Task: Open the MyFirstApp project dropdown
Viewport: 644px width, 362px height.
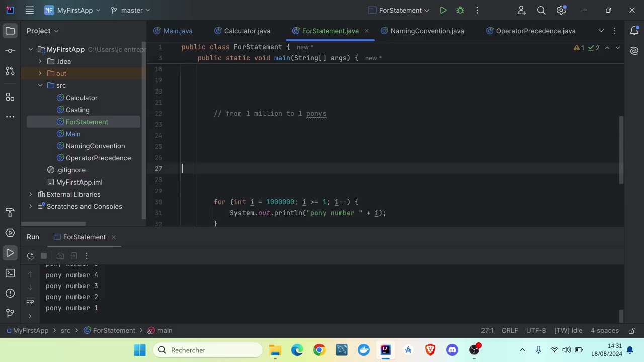Action: click(x=72, y=10)
